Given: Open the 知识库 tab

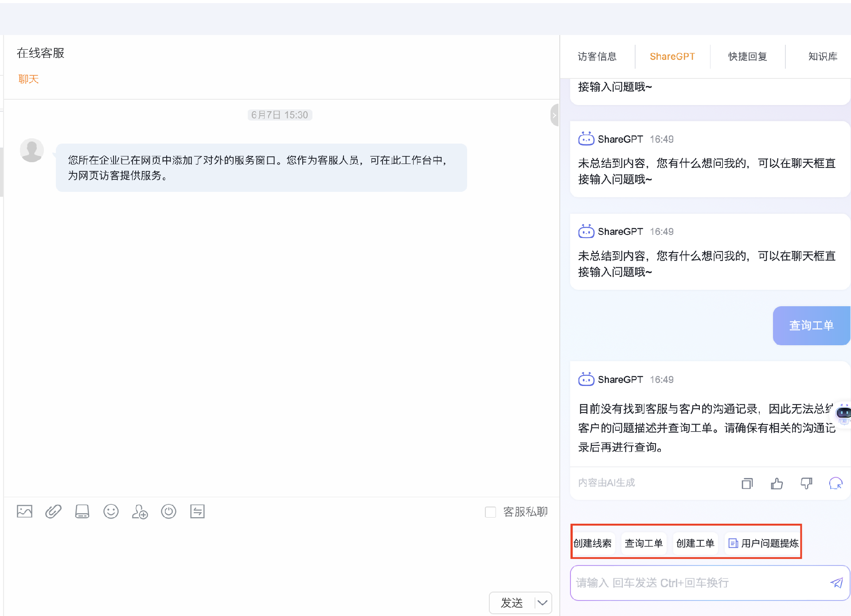Looking at the screenshot, I should click(x=823, y=57).
